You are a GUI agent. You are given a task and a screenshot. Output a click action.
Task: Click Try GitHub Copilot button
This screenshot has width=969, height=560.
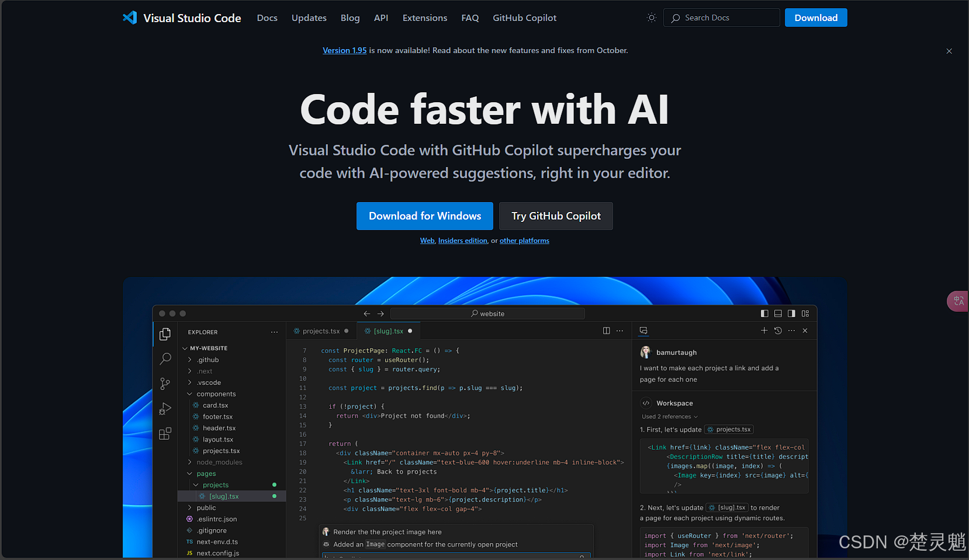coord(556,216)
